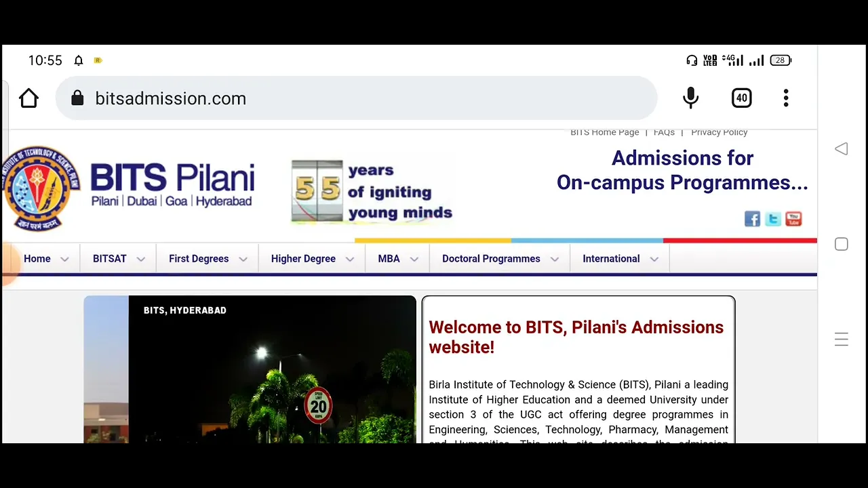The width and height of the screenshot is (868, 488).
Task: Click the Admissions for On-campus Programmes heading
Action: pos(682,170)
